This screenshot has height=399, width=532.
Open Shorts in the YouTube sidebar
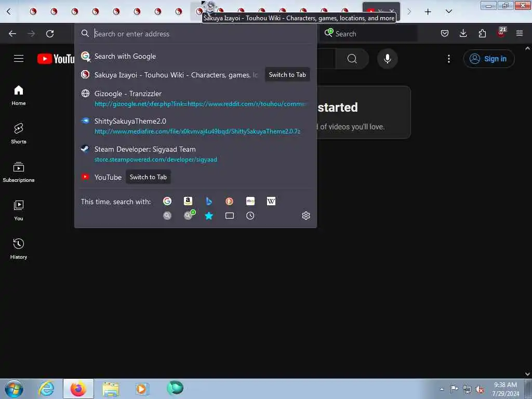point(19,134)
